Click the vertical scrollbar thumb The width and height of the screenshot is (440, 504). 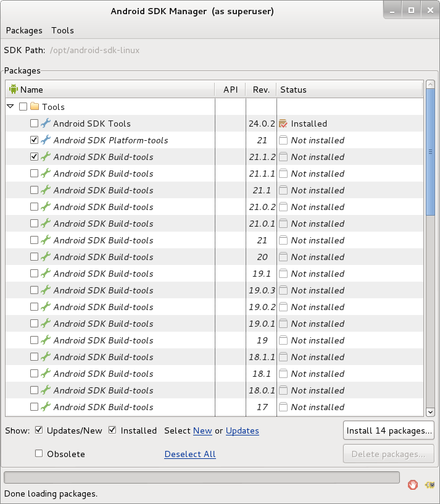click(430, 152)
